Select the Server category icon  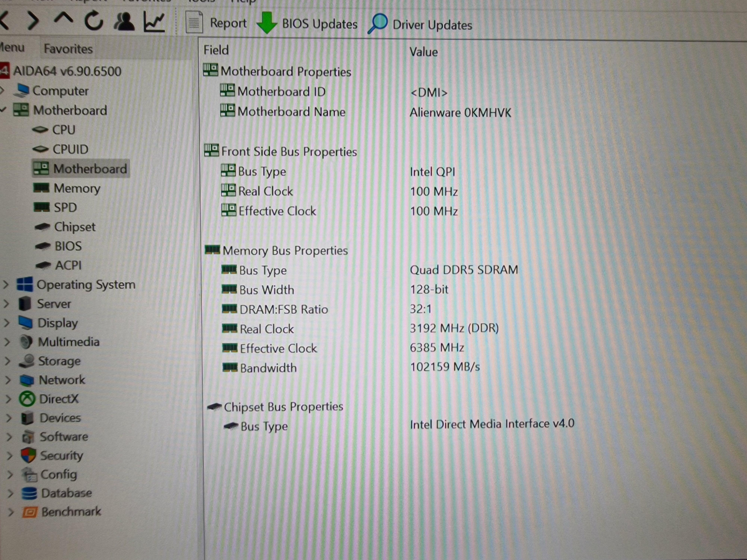click(25, 304)
